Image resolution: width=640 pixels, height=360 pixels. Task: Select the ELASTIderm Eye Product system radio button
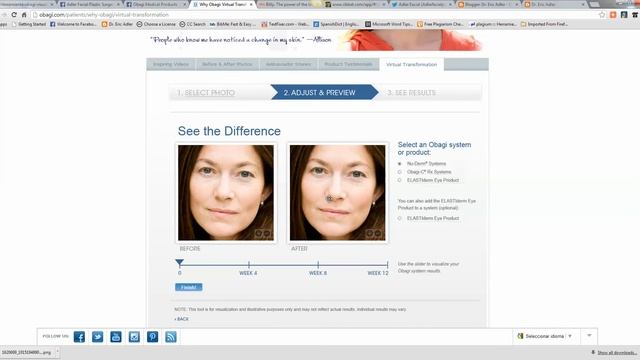400,180
